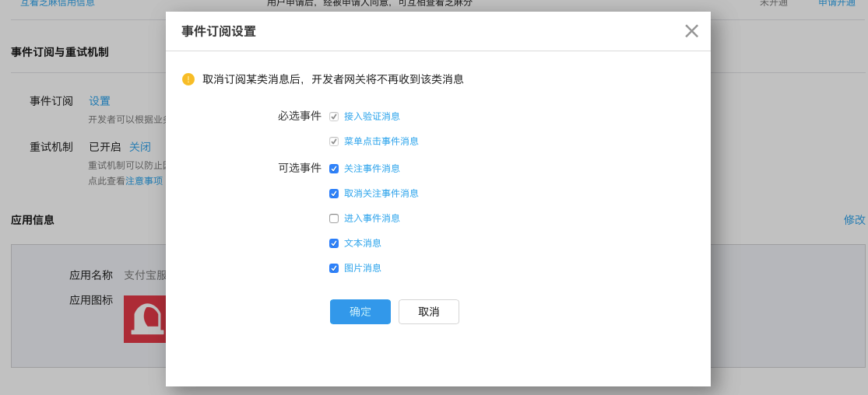Enable the 进入事件消息 checkbox
This screenshot has width=868, height=395.
click(334, 218)
